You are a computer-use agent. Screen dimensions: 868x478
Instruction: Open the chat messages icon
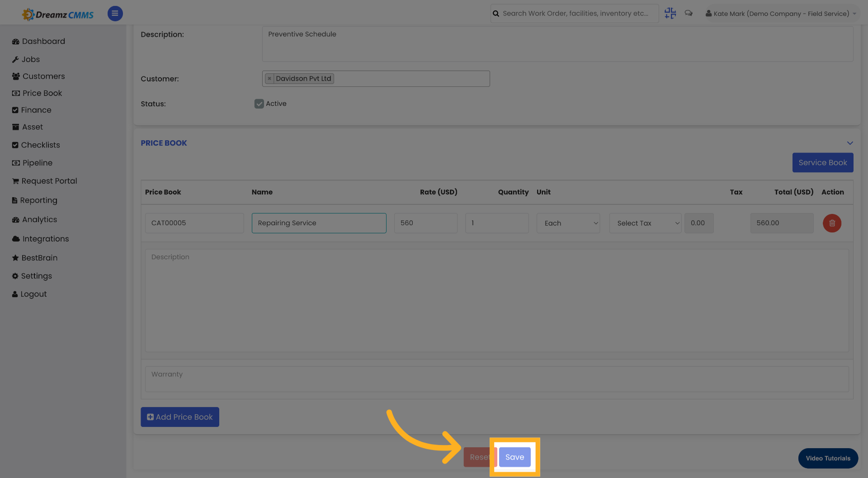click(689, 13)
